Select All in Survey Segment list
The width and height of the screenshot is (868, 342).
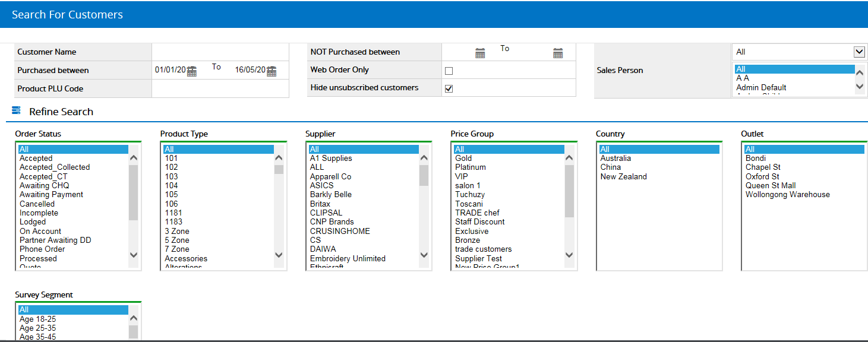coord(72,309)
